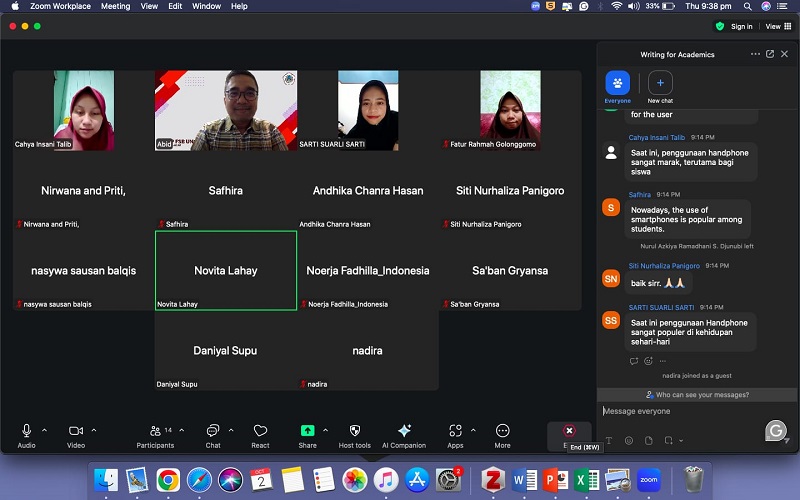
Task: Pop out the chat window
Action: [x=770, y=54]
